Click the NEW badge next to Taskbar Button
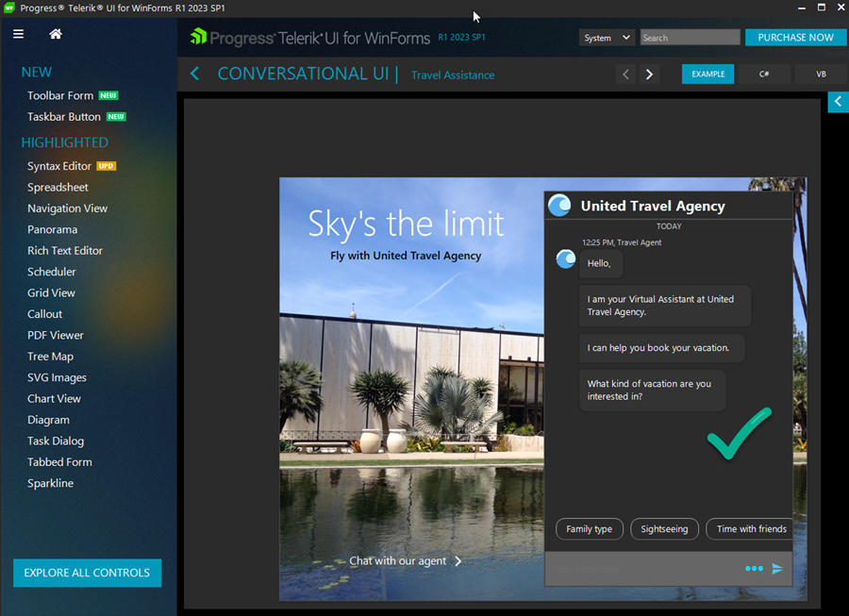The width and height of the screenshot is (849, 616). (x=116, y=117)
